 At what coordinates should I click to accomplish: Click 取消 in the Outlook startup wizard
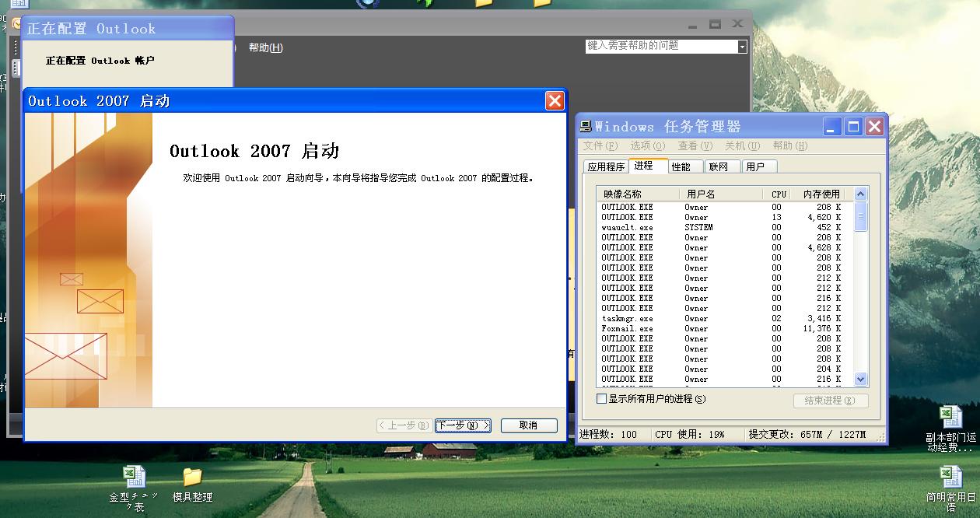529,425
